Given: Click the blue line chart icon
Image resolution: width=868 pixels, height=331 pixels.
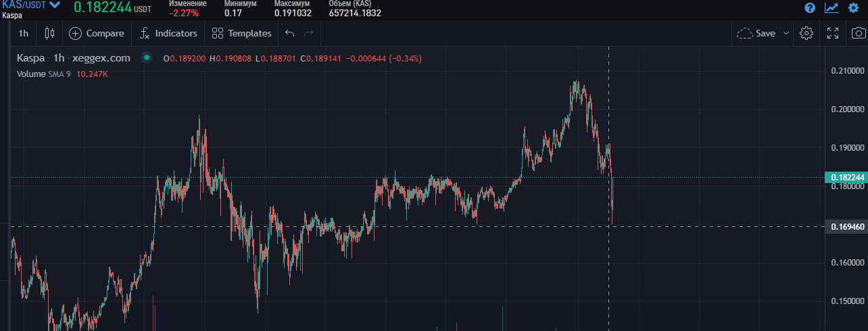Looking at the screenshot, I should click(x=831, y=8).
